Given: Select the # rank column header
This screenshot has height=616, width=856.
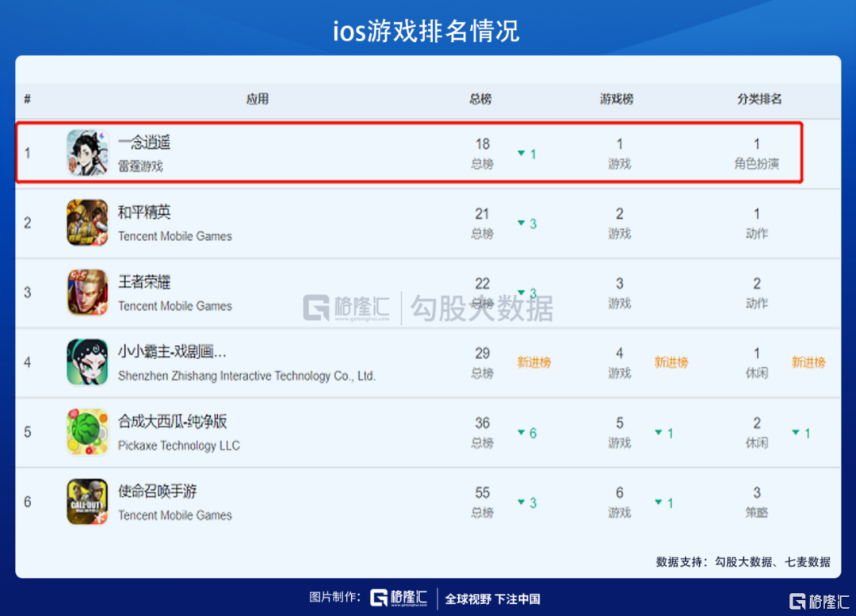Looking at the screenshot, I should point(27,99).
